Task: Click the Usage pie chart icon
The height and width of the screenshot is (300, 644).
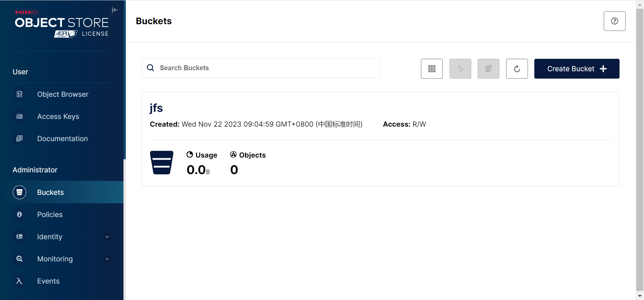Action: point(190,155)
